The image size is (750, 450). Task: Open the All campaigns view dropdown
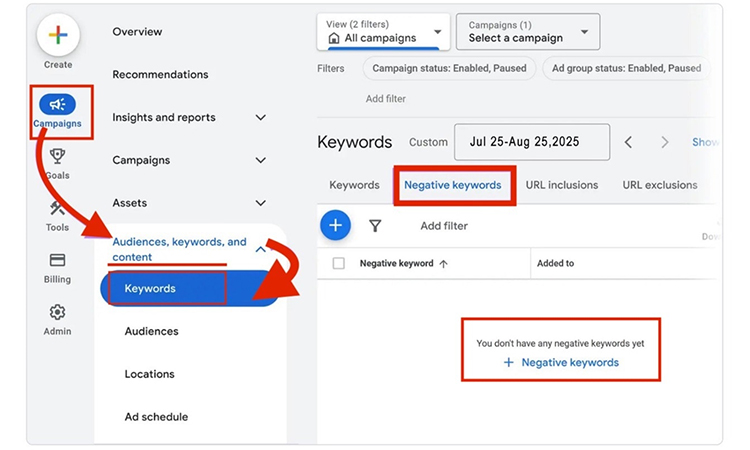click(383, 32)
